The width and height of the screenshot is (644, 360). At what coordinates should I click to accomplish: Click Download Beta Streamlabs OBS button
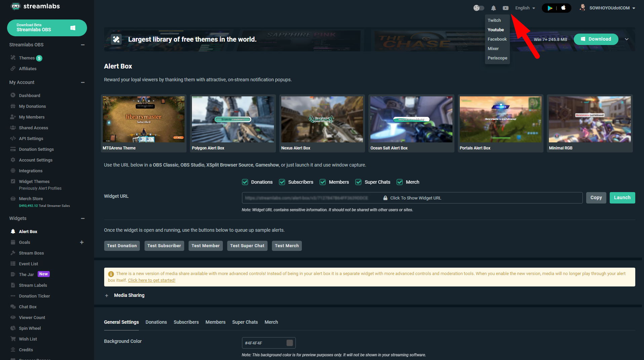[47, 28]
